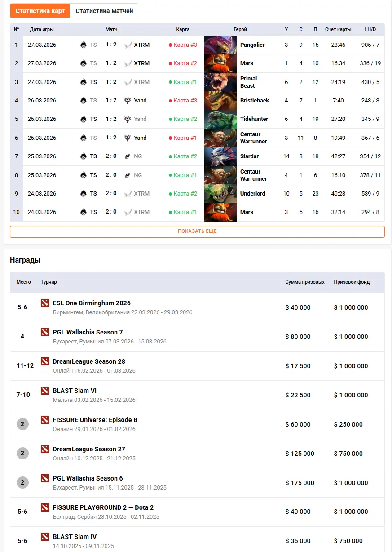Open the PGL Wallachia Season 6 link
Image resolution: width=392 pixels, height=552 pixels.
[x=88, y=478]
